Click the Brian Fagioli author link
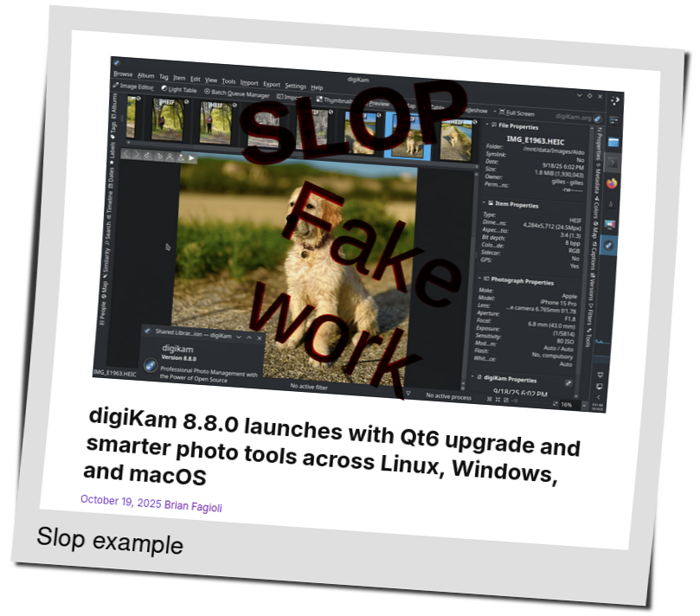Screen dimensions: 700x616 [x=192, y=507]
